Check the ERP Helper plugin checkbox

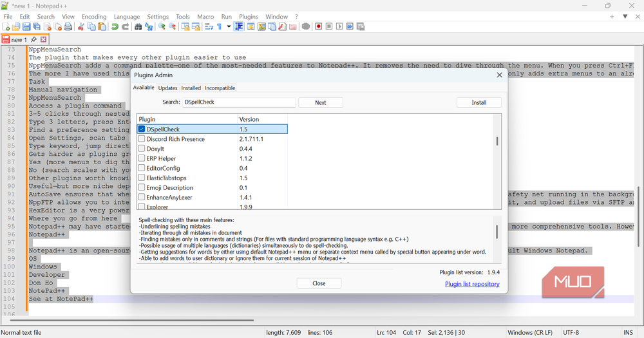[142, 158]
